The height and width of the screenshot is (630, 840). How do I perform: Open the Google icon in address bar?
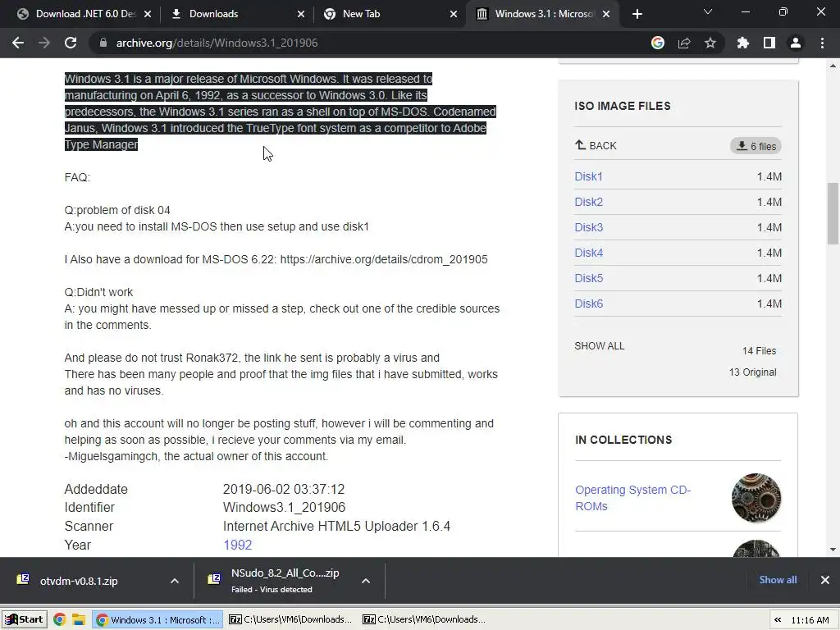658,43
